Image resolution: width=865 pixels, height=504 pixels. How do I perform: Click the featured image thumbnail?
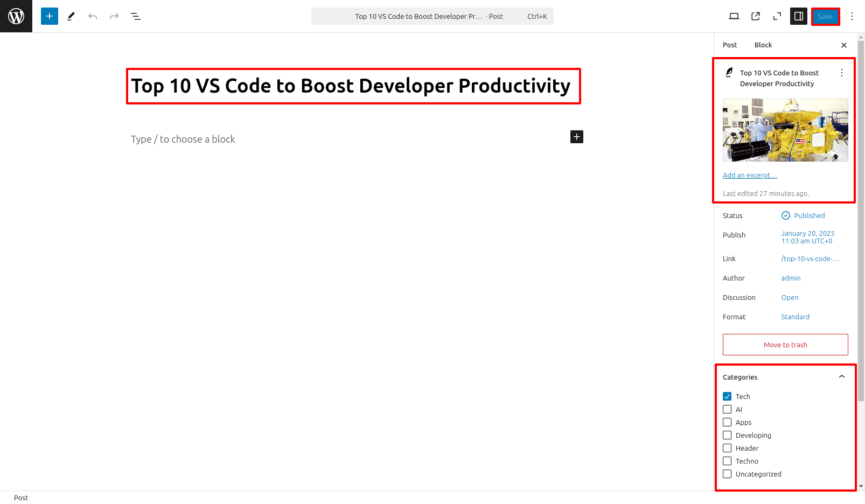(785, 130)
